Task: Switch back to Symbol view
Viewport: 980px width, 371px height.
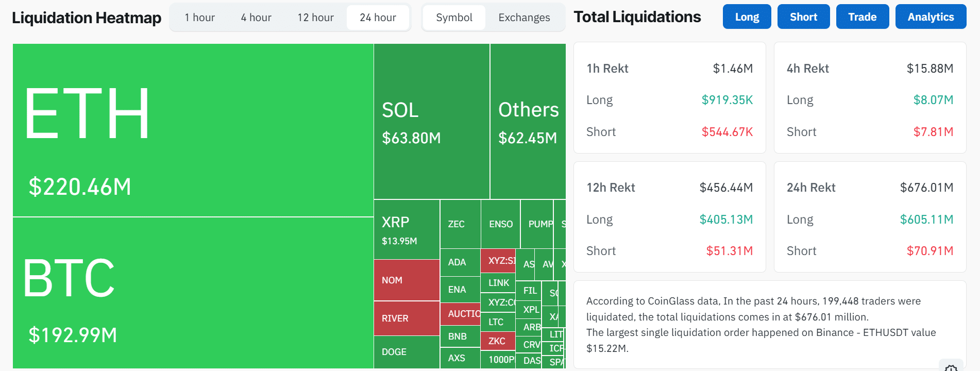Action: [453, 17]
